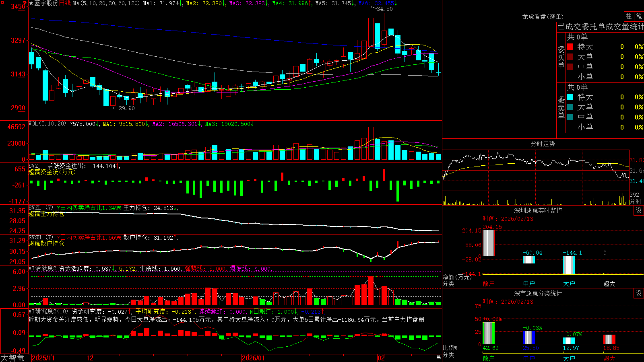
Task: Click 大户 category in 实时监控 chart
Action: coord(569,284)
